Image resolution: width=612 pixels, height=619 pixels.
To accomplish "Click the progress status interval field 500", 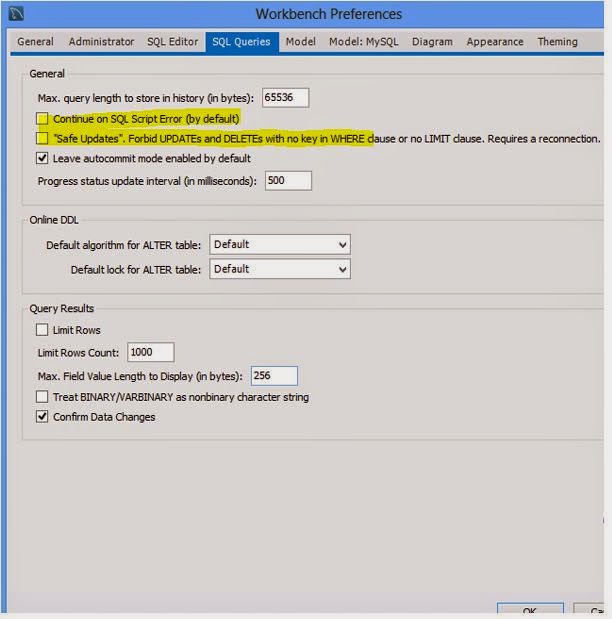I will 288,181.
